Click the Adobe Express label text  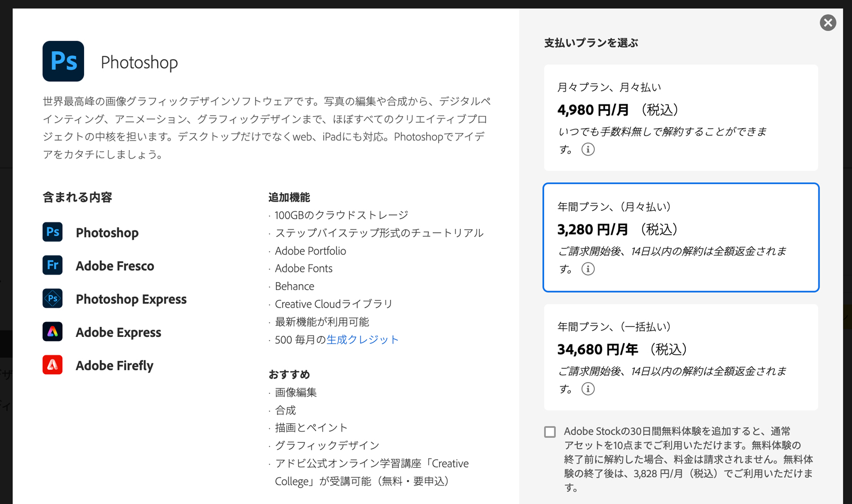pyautogui.click(x=118, y=333)
